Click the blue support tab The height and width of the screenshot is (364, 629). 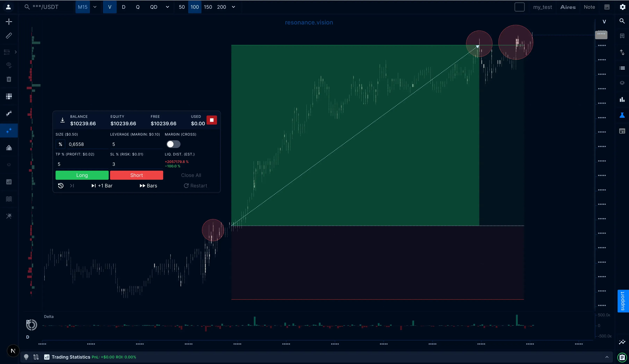tap(623, 301)
